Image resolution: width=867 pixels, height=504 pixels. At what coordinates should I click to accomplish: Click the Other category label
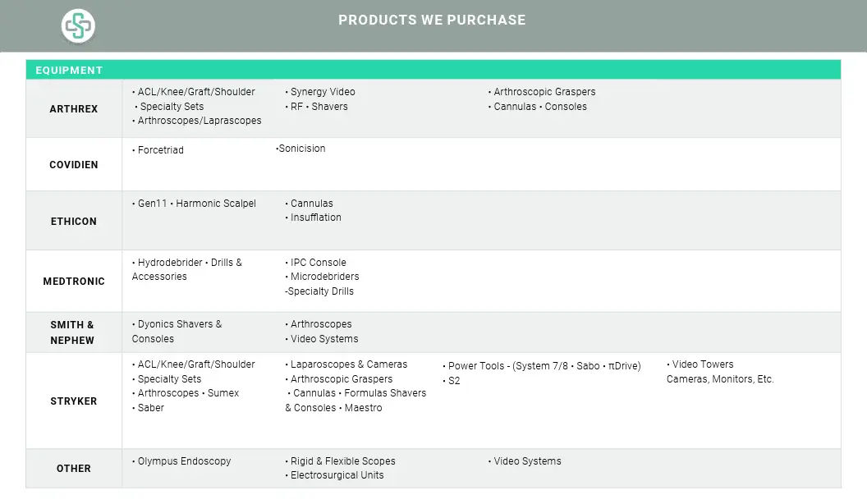(74, 468)
